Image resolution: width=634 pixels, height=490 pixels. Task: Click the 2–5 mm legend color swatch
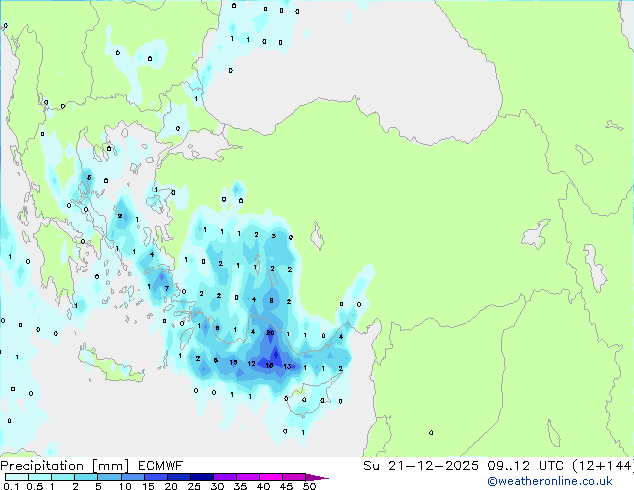coord(86,477)
